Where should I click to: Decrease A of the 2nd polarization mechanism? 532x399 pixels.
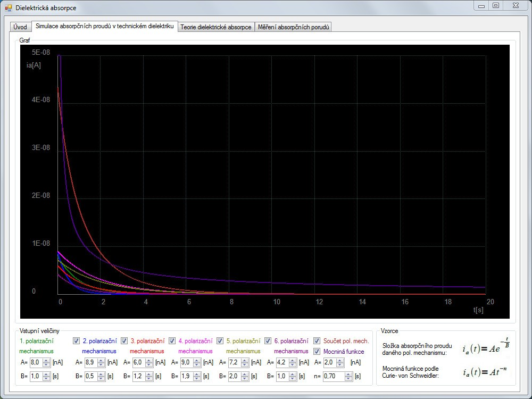[101, 365]
